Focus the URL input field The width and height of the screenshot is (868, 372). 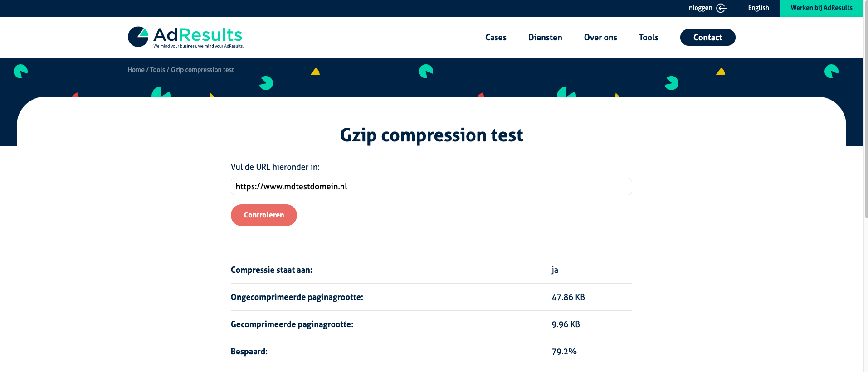pos(431,187)
